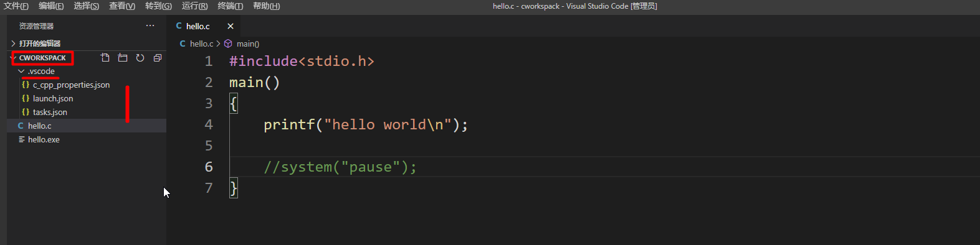The image size is (980, 245).
Task: Click line number 1 in gutter
Action: coord(209,61)
